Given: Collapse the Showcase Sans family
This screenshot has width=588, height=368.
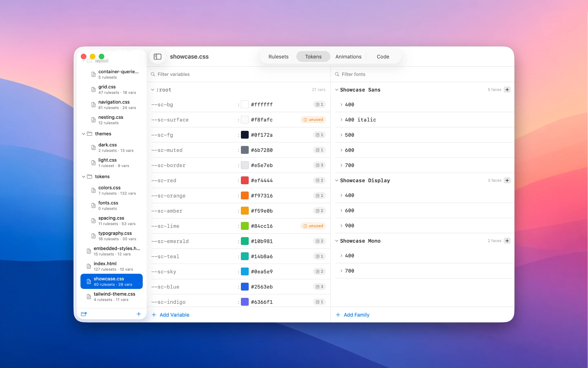Looking at the screenshot, I should coord(337,90).
